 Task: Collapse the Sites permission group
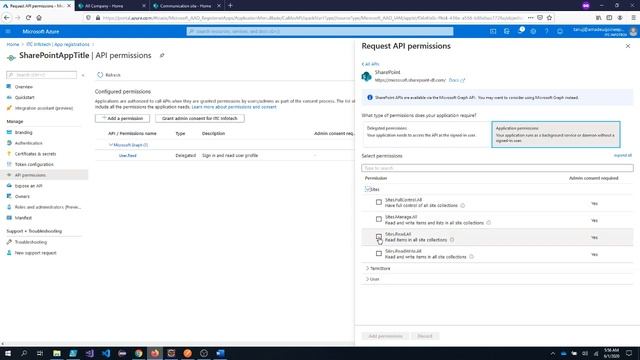[x=367, y=189]
